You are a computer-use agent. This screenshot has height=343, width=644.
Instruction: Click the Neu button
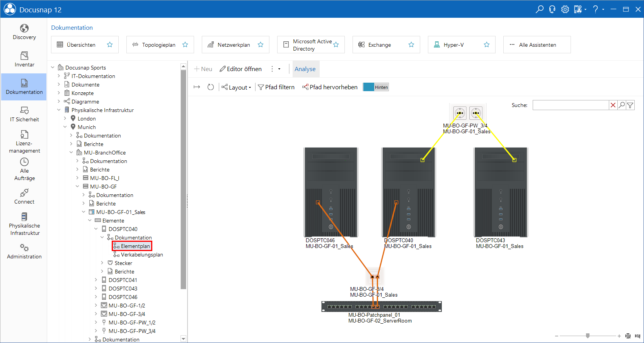203,69
